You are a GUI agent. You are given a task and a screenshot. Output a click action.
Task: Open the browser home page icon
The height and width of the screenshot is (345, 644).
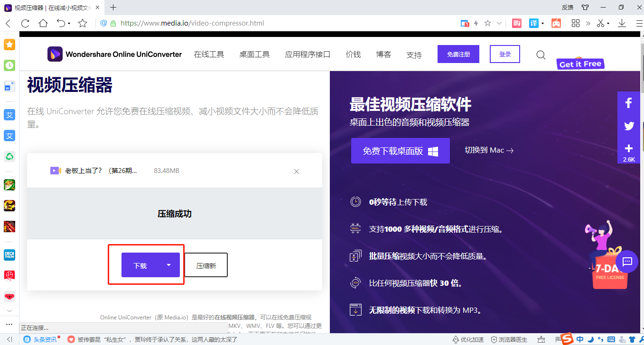[43, 23]
